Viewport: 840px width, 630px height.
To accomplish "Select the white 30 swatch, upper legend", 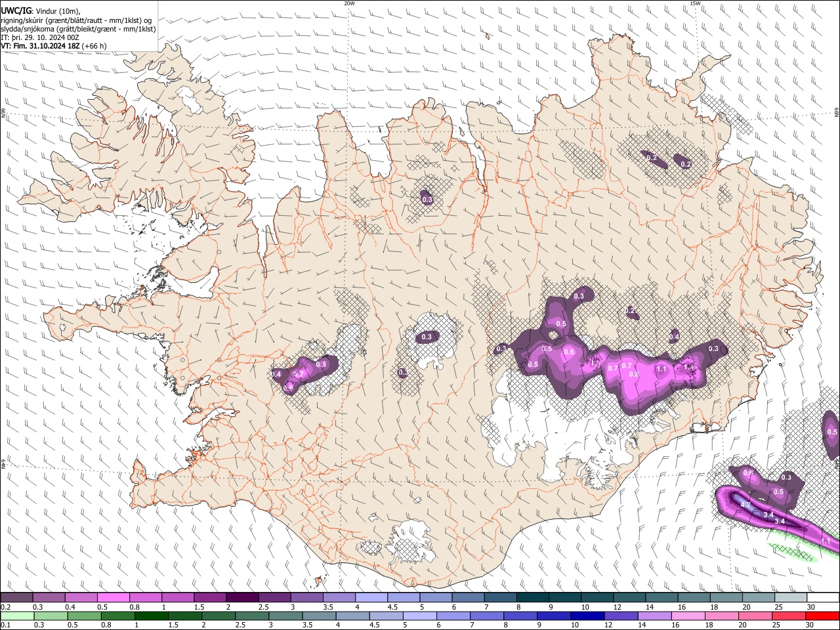I will [823, 597].
